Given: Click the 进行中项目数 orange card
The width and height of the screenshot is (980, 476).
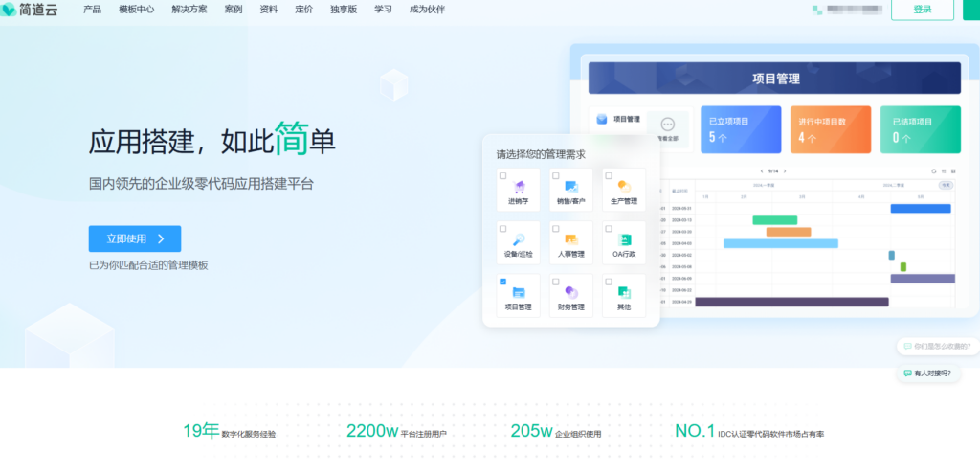Looking at the screenshot, I should click(831, 129).
